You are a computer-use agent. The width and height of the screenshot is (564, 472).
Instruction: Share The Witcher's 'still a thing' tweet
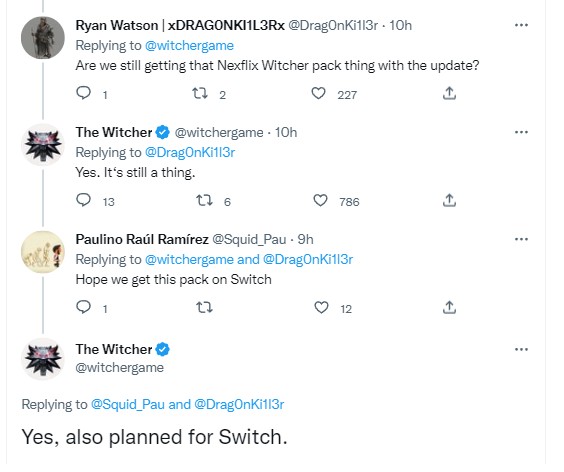tap(449, 200)
